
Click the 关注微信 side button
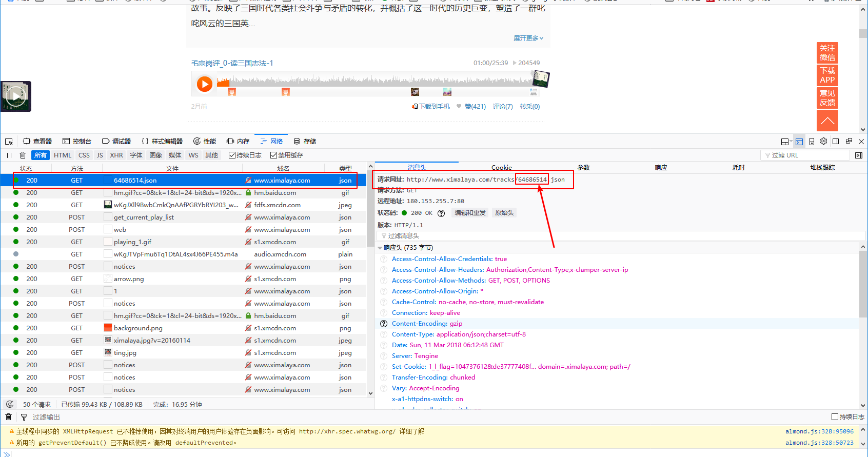point(827,53)
